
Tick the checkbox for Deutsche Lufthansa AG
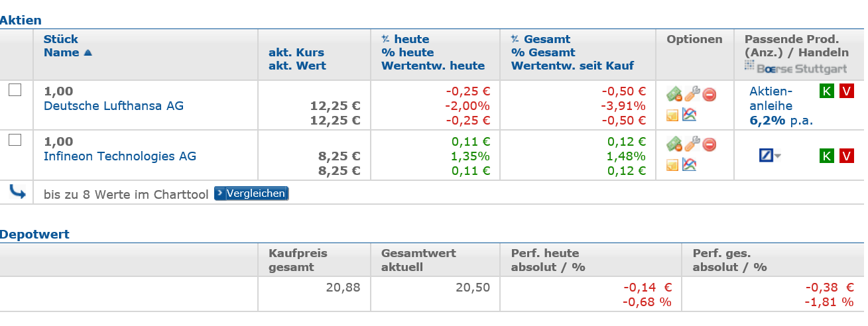[x=15, y=90]
